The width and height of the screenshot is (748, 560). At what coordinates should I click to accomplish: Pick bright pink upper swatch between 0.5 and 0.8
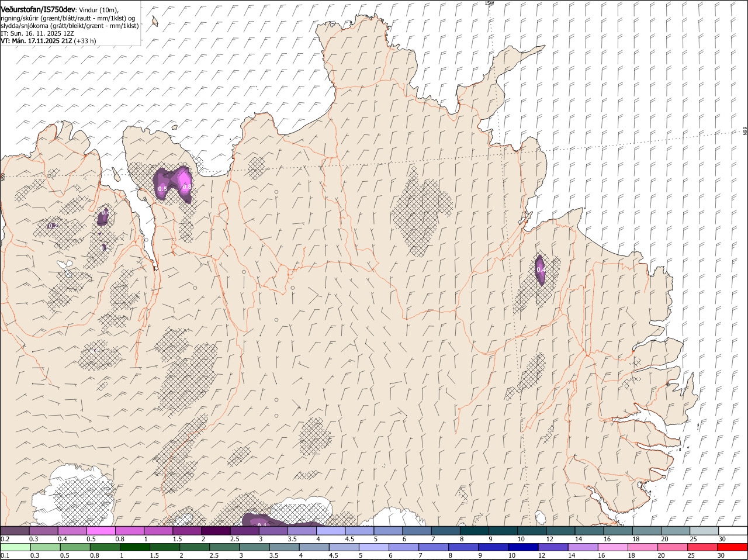pos(101,530)
